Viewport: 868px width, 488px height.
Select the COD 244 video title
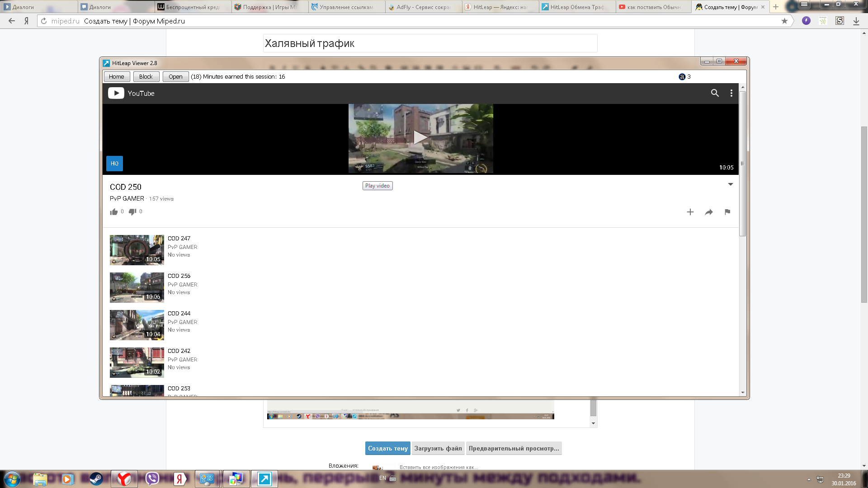click(179, 314)
